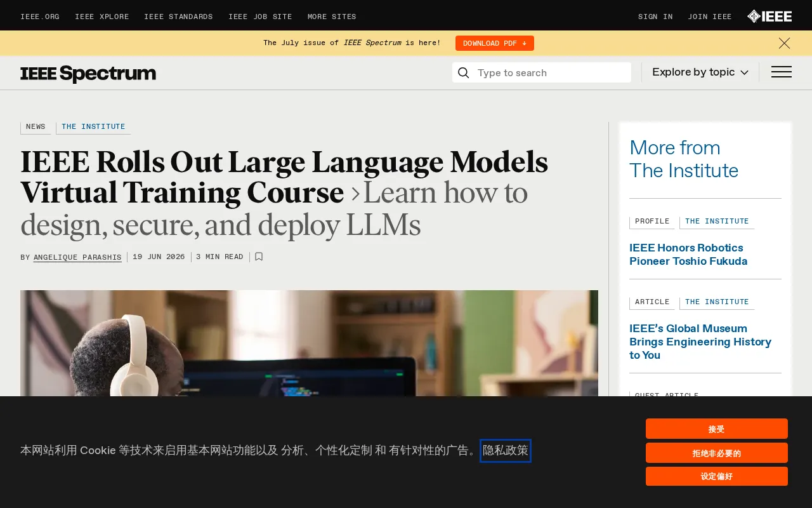812x508 pixels.
Task: Open MORE SITES in the top menu
Action: click(x=332, y=17)
